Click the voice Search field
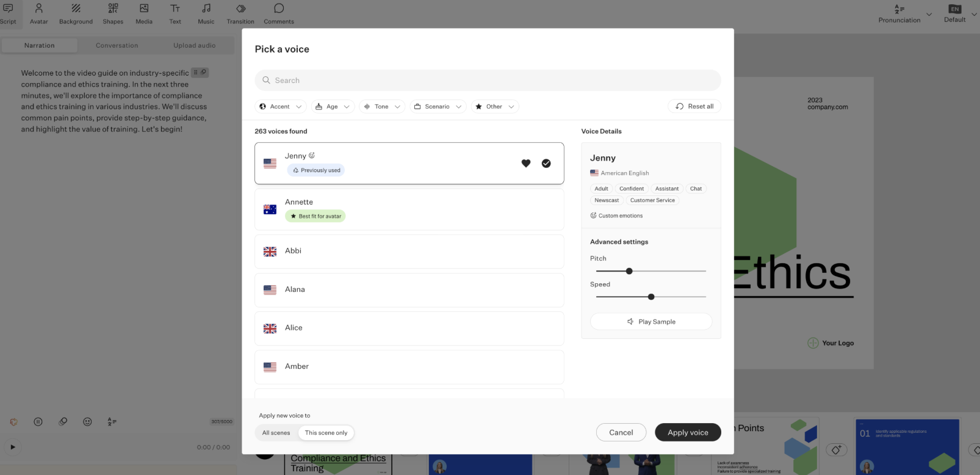 488,80
